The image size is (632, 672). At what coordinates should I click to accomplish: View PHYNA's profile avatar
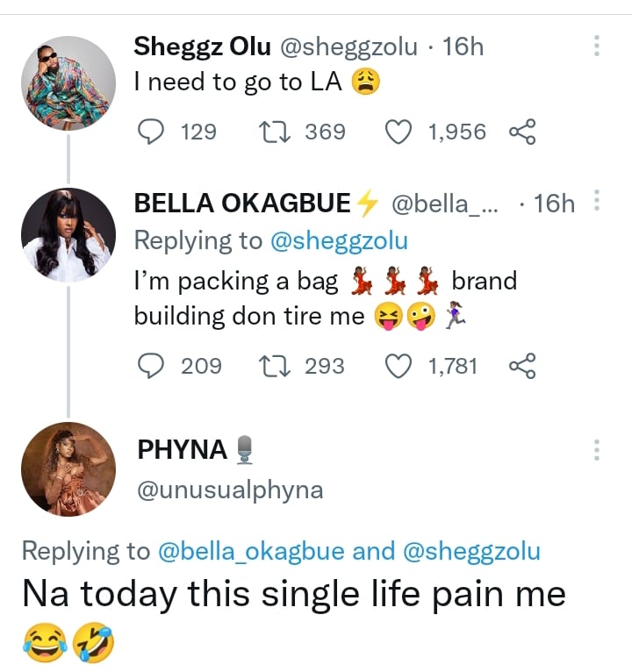(68, 469)
